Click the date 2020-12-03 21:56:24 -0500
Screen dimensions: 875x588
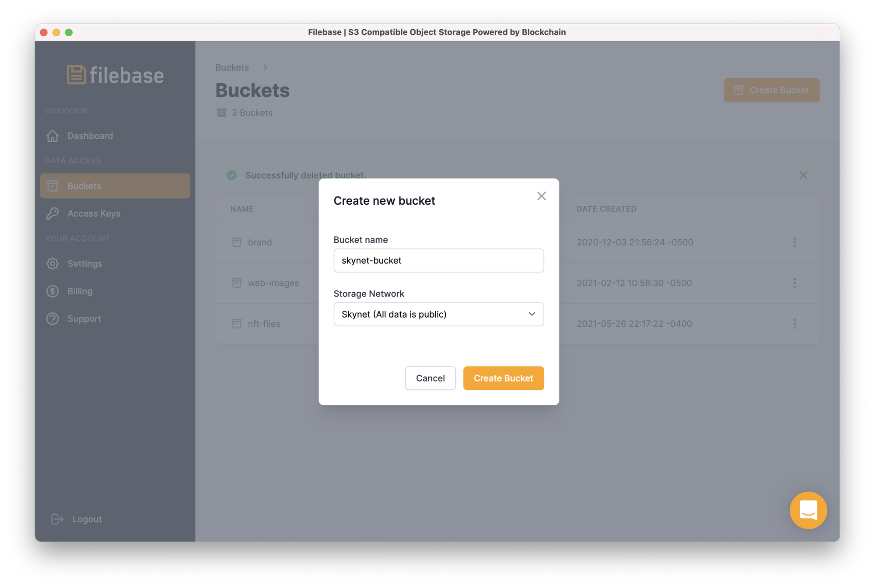(x=635, y=242)
